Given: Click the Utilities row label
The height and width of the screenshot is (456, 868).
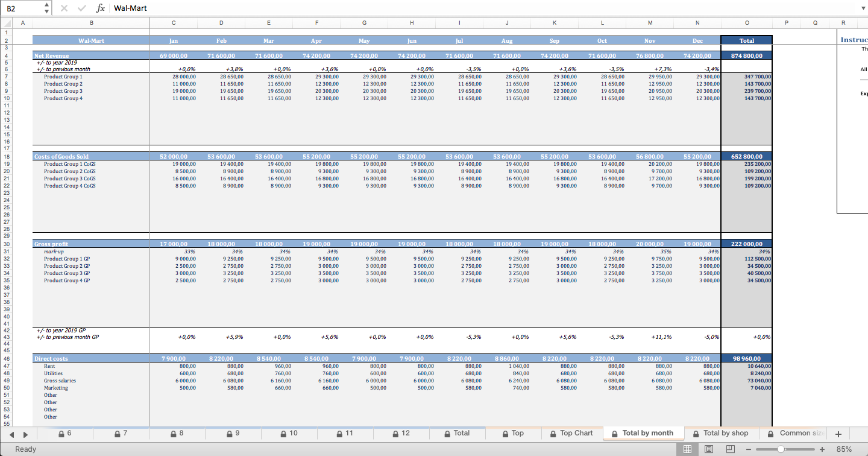Looking at the screenshot, I should click(x=54, y=373).
